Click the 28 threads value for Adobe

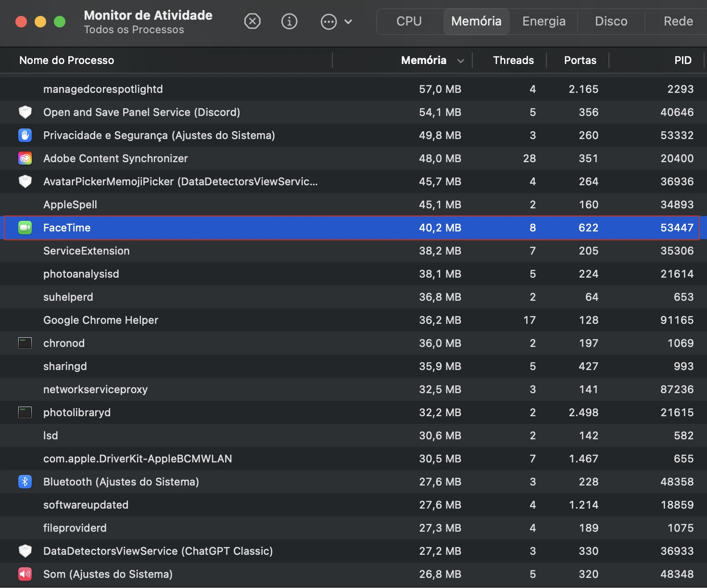[x=530, y=158]
